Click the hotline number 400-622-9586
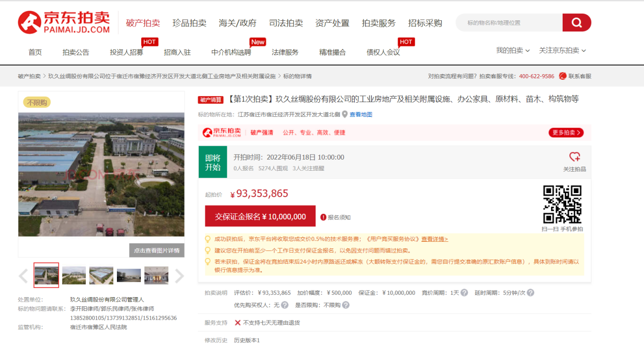The width and height of the screenshot is (644, 347). click(x=537, y=76)
